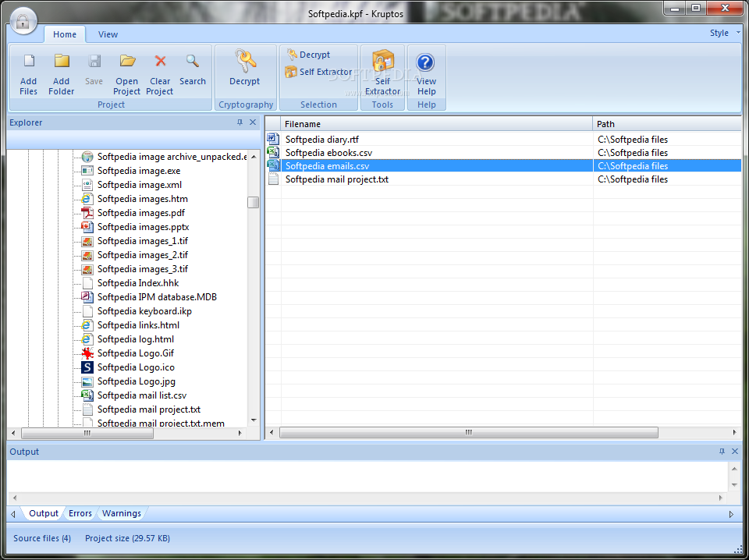Viewport: 749px width, 560px height.
Task: Click the large Decrypt keys icon
Action: pyautogui.click(x=245, y=61)
